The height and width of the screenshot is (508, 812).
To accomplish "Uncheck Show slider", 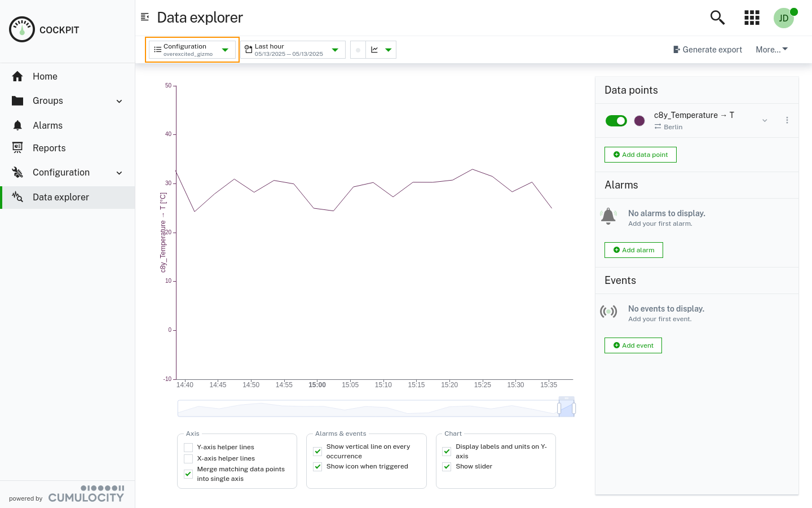I will 447,467.
